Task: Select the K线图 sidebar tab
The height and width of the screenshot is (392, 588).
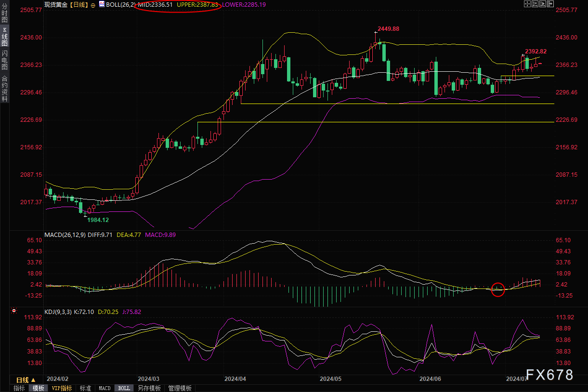Action: tap(4, 37)
